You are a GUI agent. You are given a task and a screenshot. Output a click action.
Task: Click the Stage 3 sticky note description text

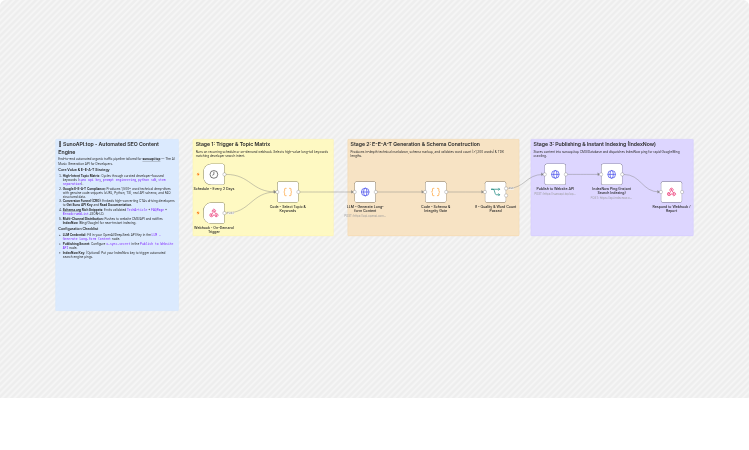pos(606,154)
